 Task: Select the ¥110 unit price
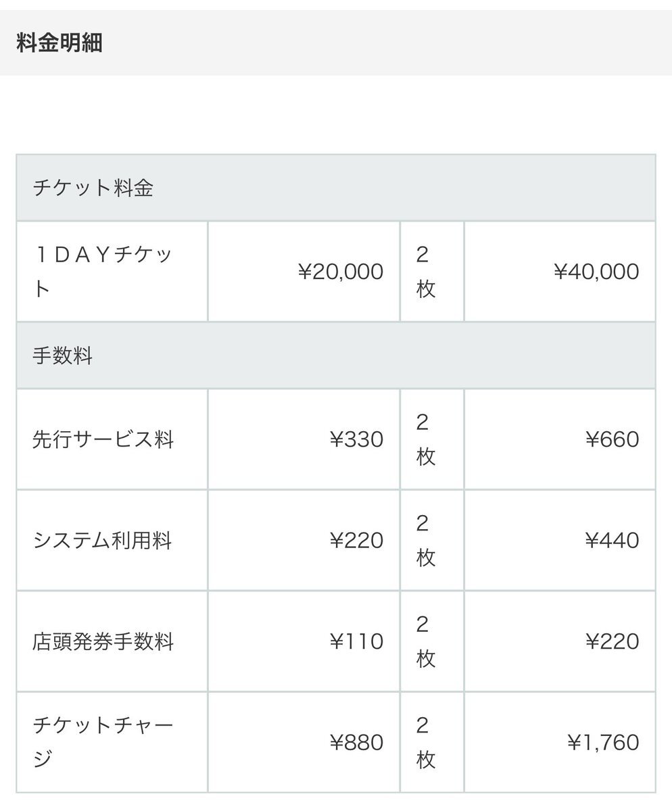[356, 641]
